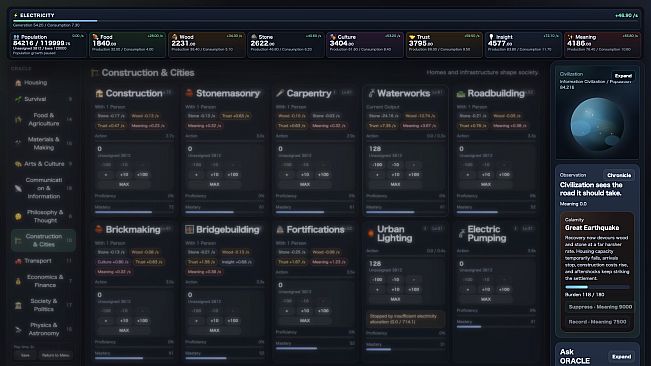Click the Trust resource icon
The height and width of the screenshot is (366, 651).
(x=412, y=37)
